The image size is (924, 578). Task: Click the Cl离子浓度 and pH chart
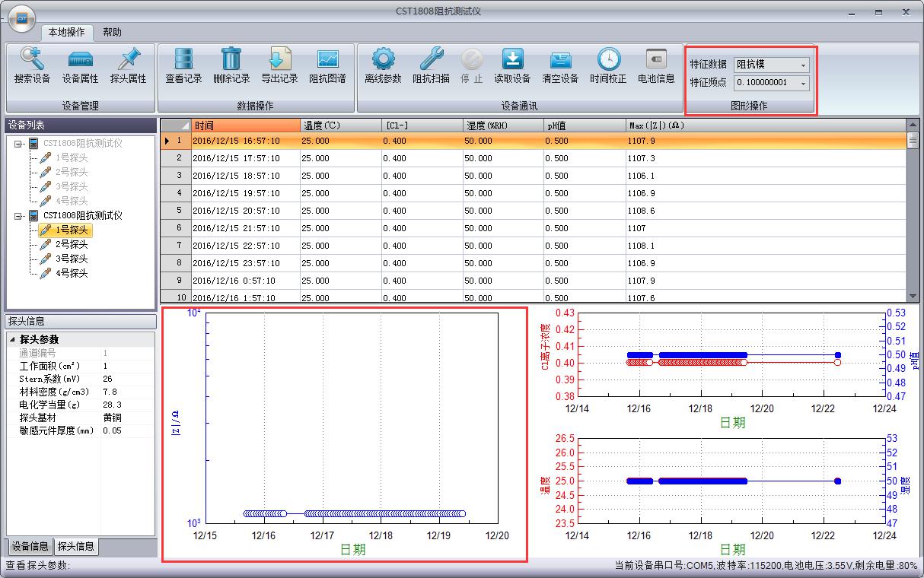(x=731, y=354)
